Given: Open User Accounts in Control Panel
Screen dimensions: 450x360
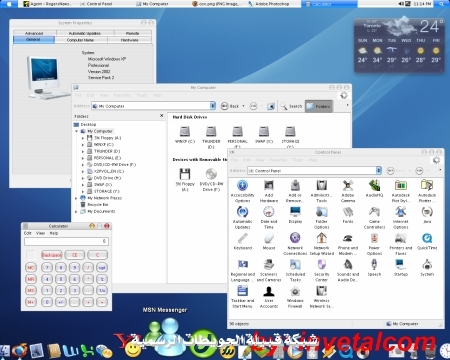Looking at the screenshot, I should tap(269, 297).
